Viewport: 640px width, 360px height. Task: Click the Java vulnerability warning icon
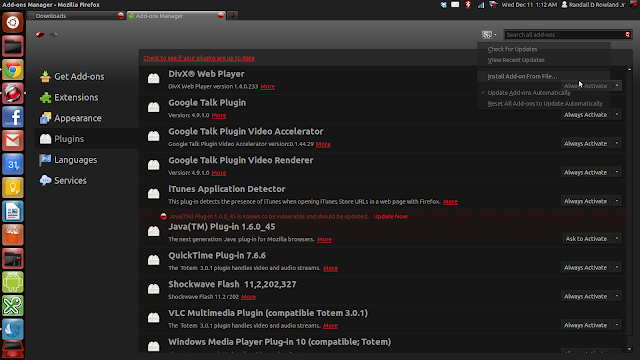tap(163, 216)
